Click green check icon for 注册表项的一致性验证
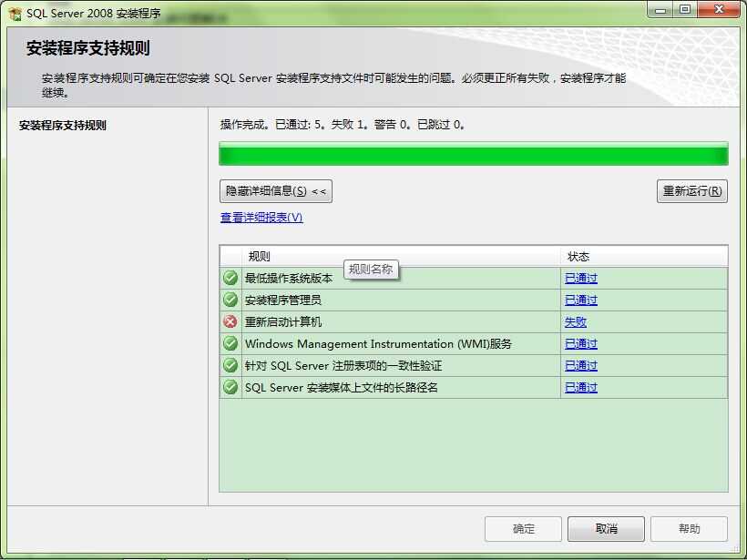Screen dimensions: 747x560 230,365
